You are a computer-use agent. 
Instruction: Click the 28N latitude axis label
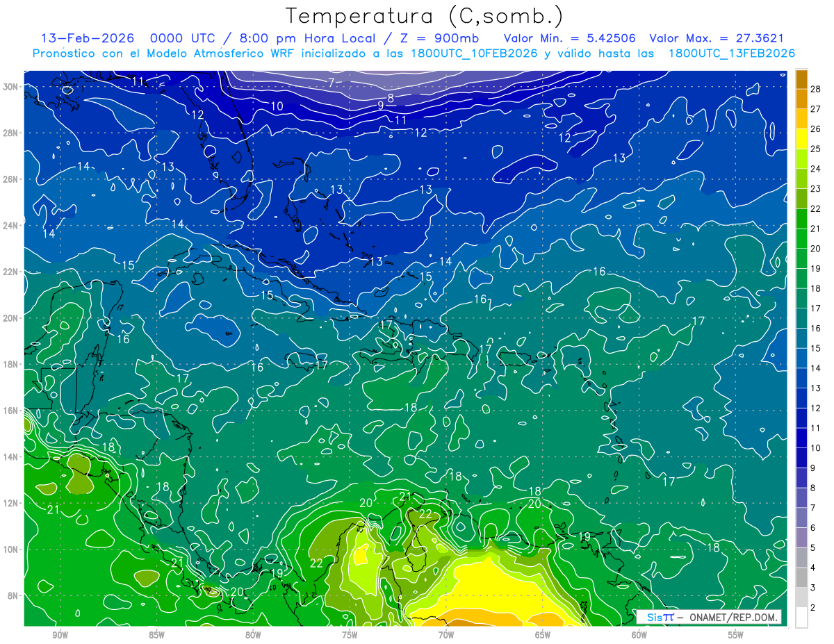[x=12, y=133]
